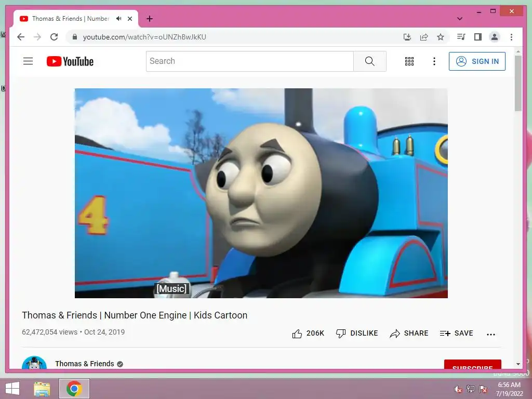Open the Windows Start menu
This screenshot has width=532, height=399.
point(12,389)
